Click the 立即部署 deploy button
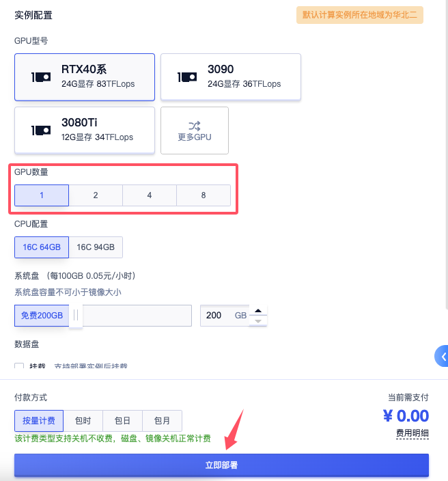Viewport: 448px width, 481px height. click(x=221, y=465)
